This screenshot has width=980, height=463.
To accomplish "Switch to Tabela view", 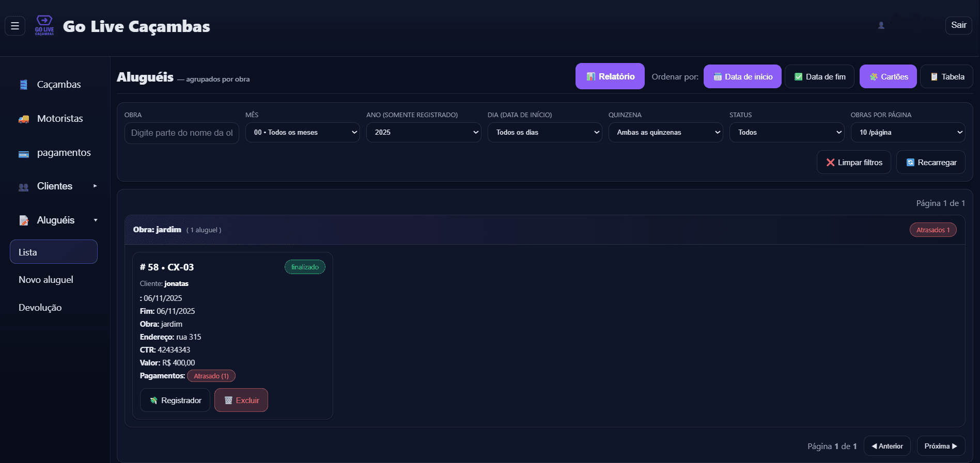I will (x=946, y=76).
